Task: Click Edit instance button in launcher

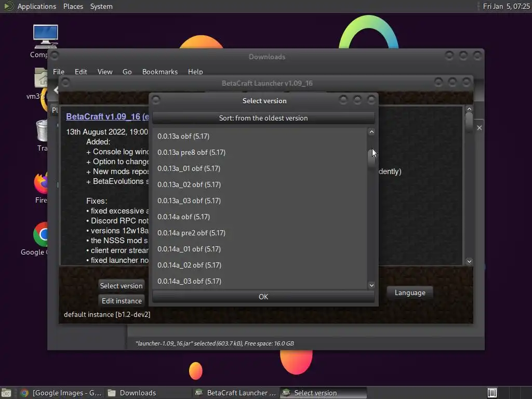Action: 122,301
